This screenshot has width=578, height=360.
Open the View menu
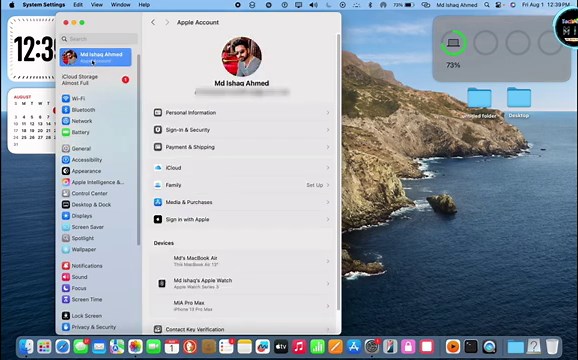coord(97,5)
